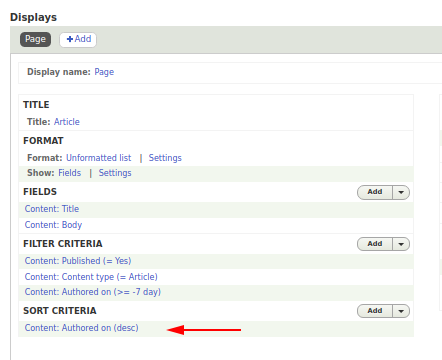Open the Display name Page link

[x=104, y=72]
